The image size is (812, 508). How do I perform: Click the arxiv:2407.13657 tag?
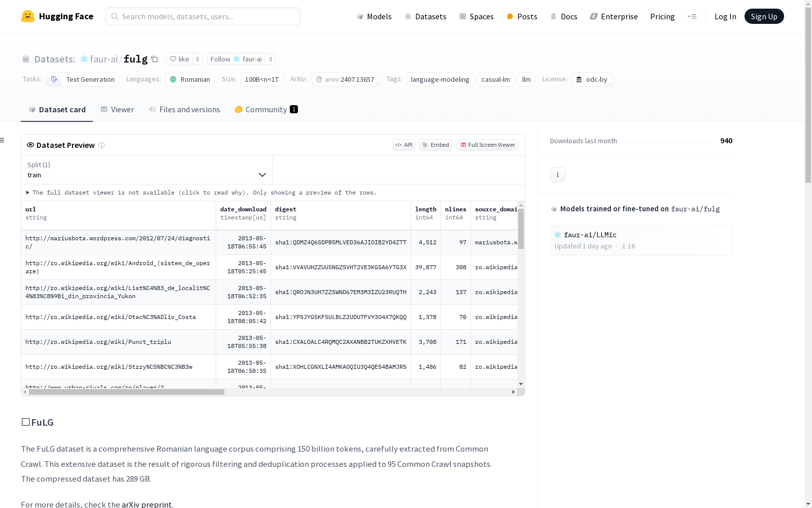click(346, 79)
